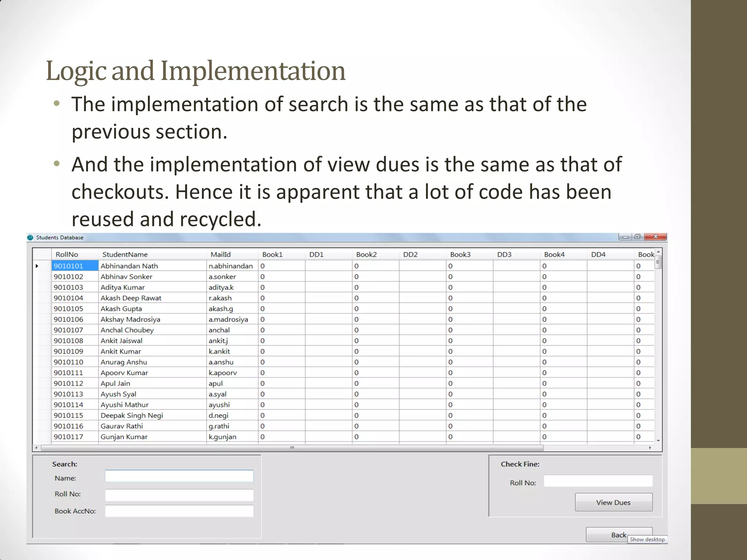The image size is (747, 560).
Task: Click the name Ayush Syal
Action: click(x=118, y=394)
